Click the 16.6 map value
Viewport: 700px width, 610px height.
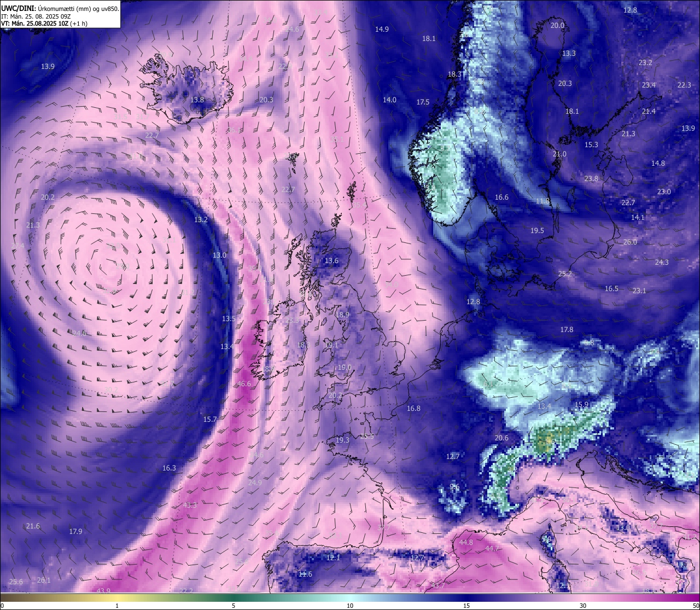(x=501, y=197)
